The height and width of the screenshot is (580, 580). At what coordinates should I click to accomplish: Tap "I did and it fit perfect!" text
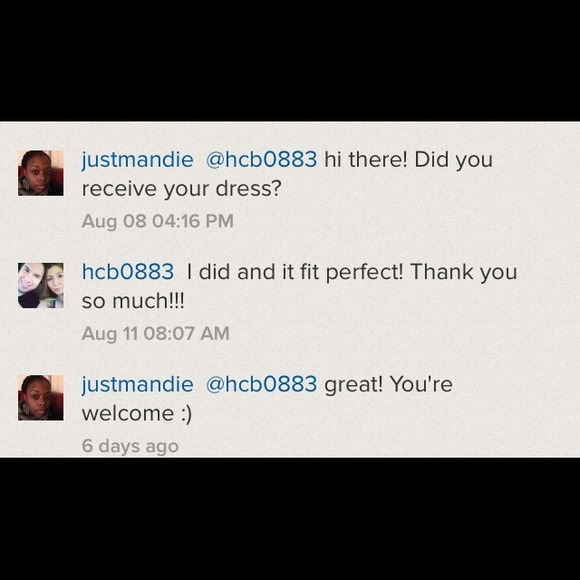(x=295, y=272)
